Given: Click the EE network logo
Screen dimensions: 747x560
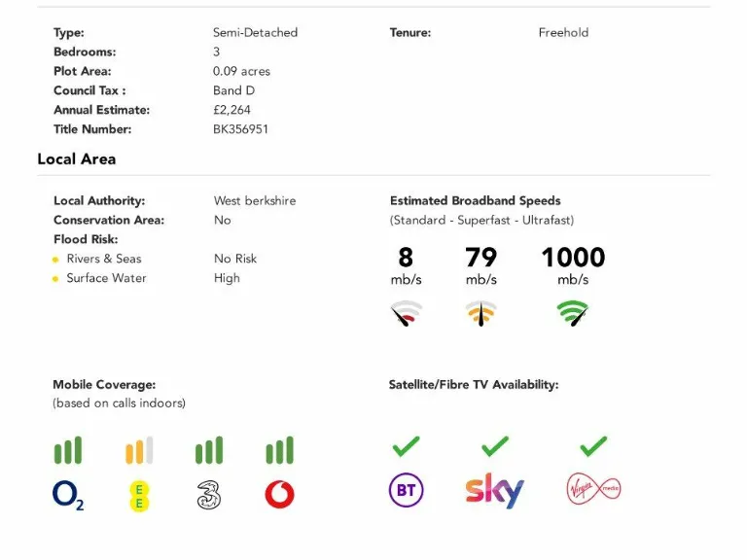Looking at the screenshot, I should coord(139,495).
